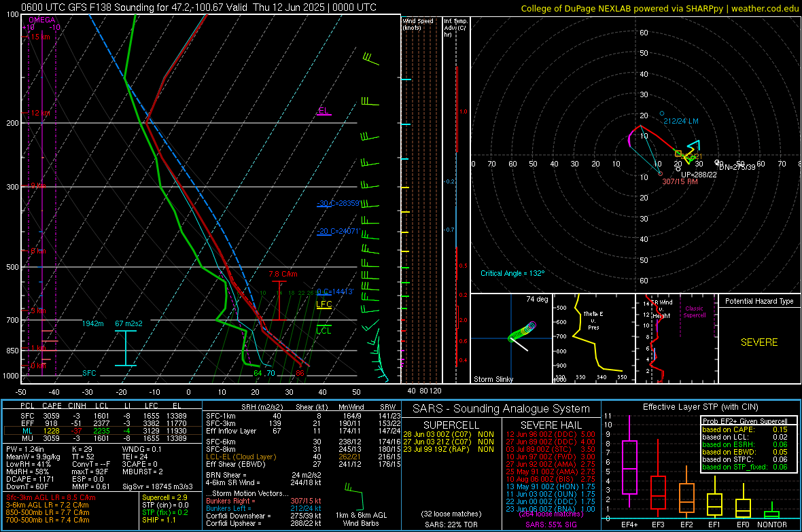This screenshot has width=802, height=532.
Task: Click the Sfc-3km AGL LR = 8.5 C/km text
Action: point(51,497)
